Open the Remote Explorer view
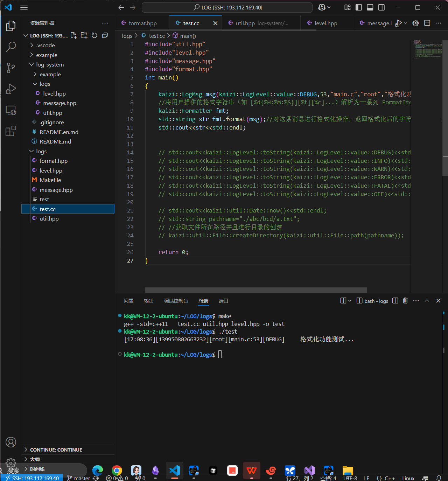This screenshot has width=448, height=481. click(x=11, y=110)
